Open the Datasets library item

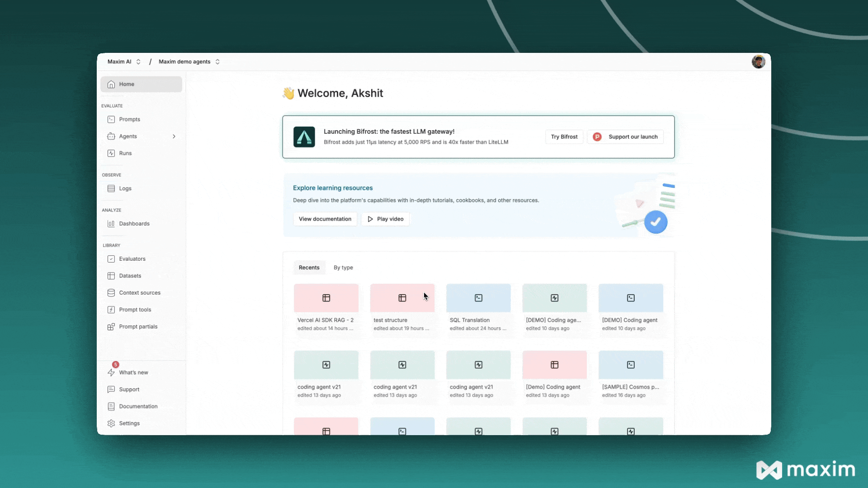pyautogui.click(x=130, y=276)
